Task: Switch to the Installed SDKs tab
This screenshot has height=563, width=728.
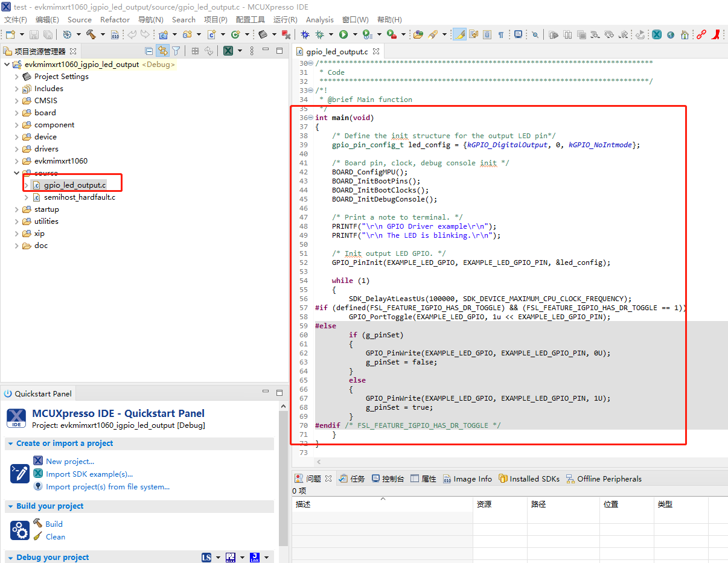Action: [x=529, y=479]
